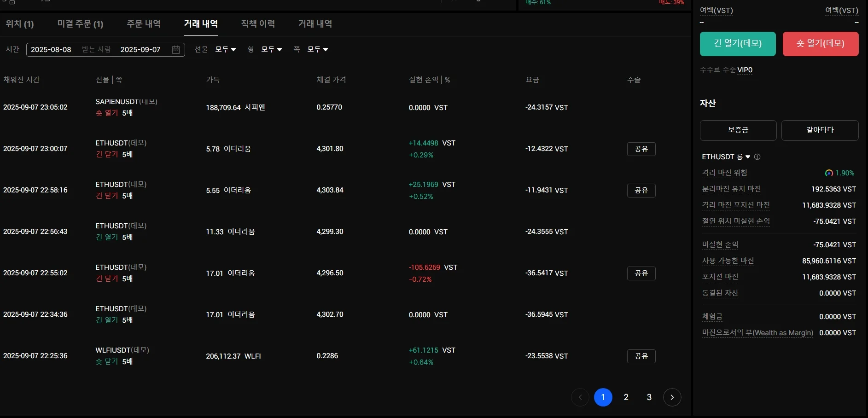
Task: Go to previous page with arrow button
Action: [580, 397]
